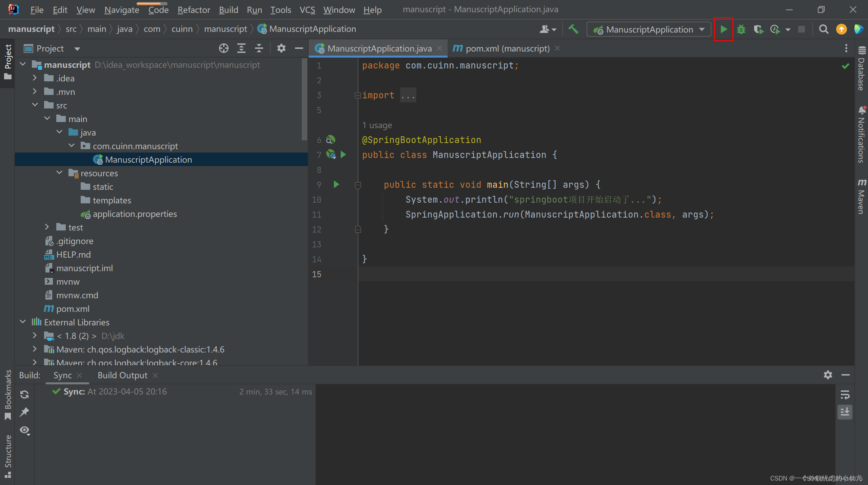Open Project panel settings gear
868x485 pixels.
coord(281,48)
